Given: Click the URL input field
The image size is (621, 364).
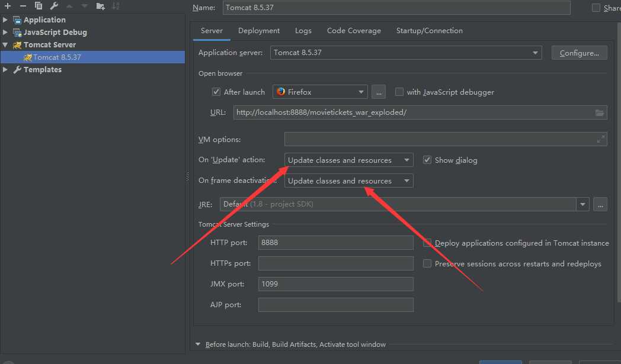Looking at the screenshot, I should coord(420,112).
